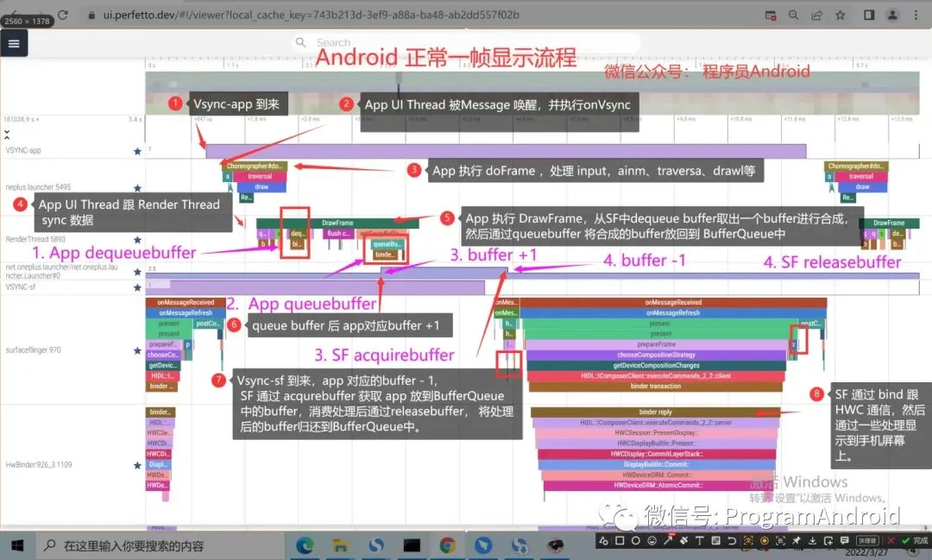Click the orange record circle icon
Screen dimensions: 932x560
click(765, 541)
